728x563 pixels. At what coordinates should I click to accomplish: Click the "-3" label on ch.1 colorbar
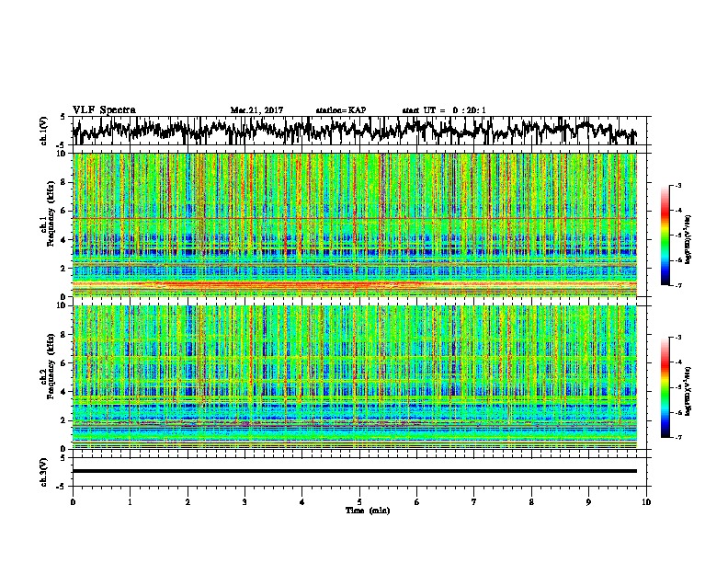click(x=677, y=185)
